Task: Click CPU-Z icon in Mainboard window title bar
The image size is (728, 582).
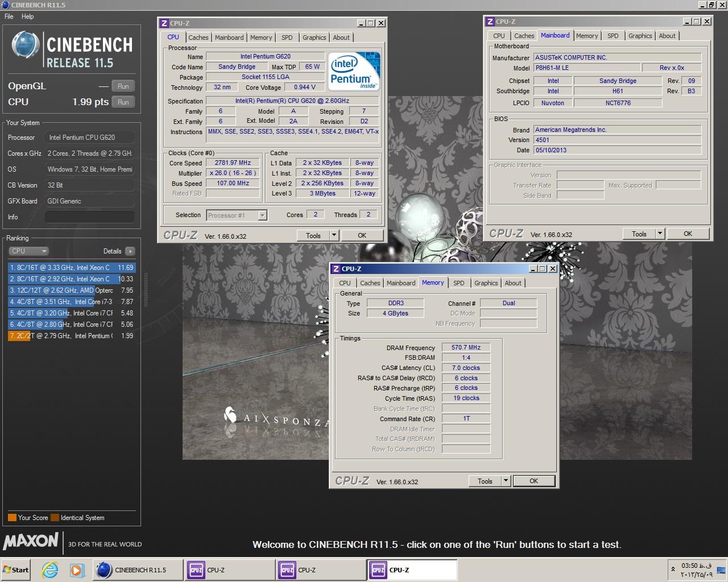Action: point(490,22)
